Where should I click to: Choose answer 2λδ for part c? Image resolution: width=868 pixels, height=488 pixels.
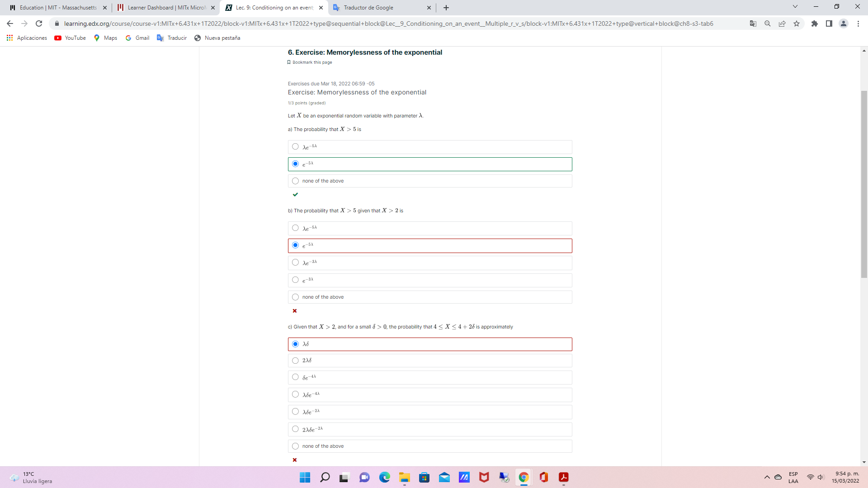[295, 361]
